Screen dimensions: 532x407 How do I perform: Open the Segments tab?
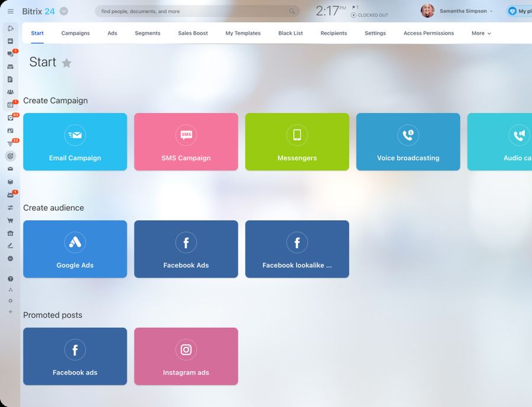[x=147, y=33]
